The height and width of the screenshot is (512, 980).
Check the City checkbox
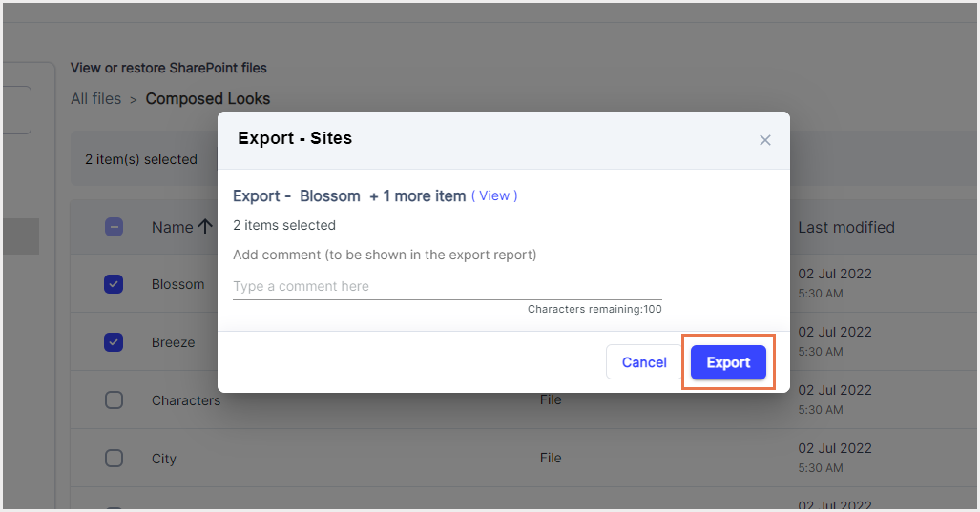coord(114,458)
